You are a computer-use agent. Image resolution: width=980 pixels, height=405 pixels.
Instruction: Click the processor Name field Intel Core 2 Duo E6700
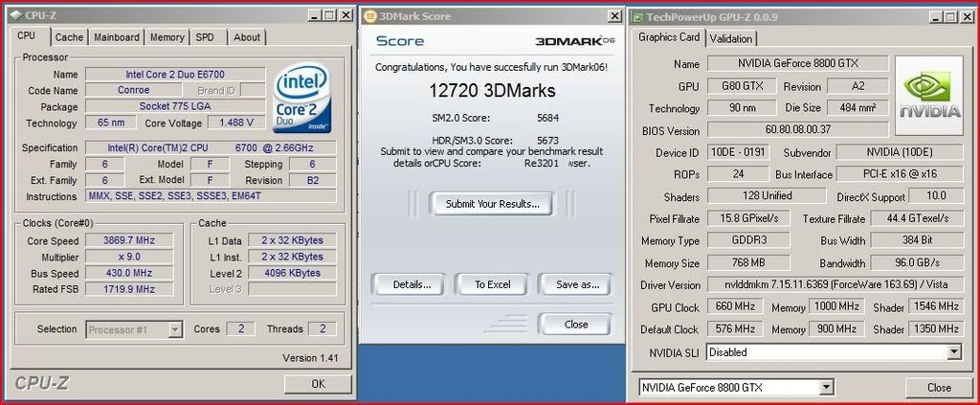tap(175, 74)
